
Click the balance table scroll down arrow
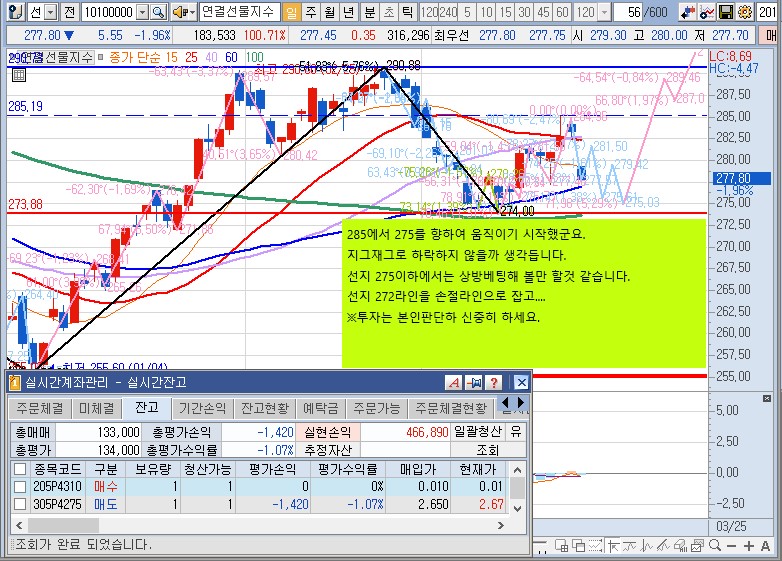517,508
